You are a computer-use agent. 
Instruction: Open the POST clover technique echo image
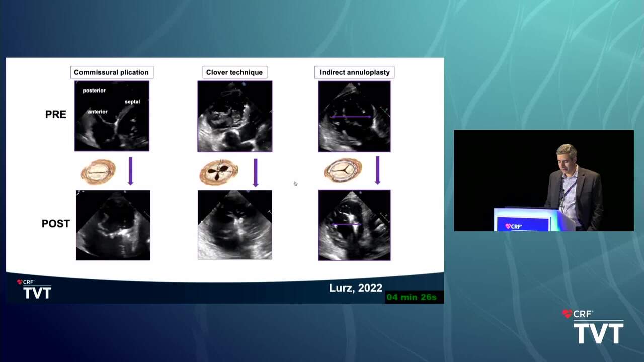coord(235,225)
